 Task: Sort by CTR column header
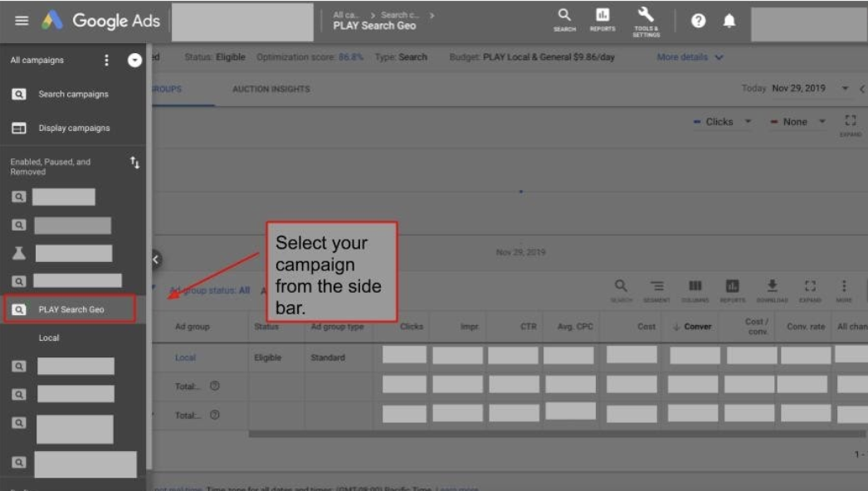pos(528,327)
